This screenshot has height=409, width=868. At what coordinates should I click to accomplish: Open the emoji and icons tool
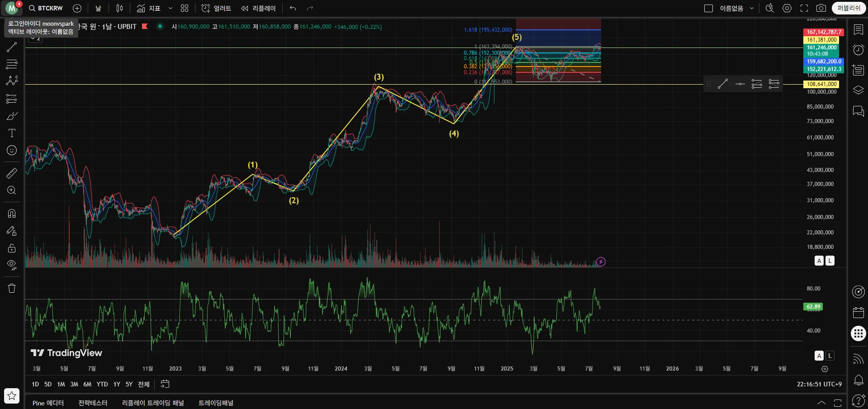[12, 150]
